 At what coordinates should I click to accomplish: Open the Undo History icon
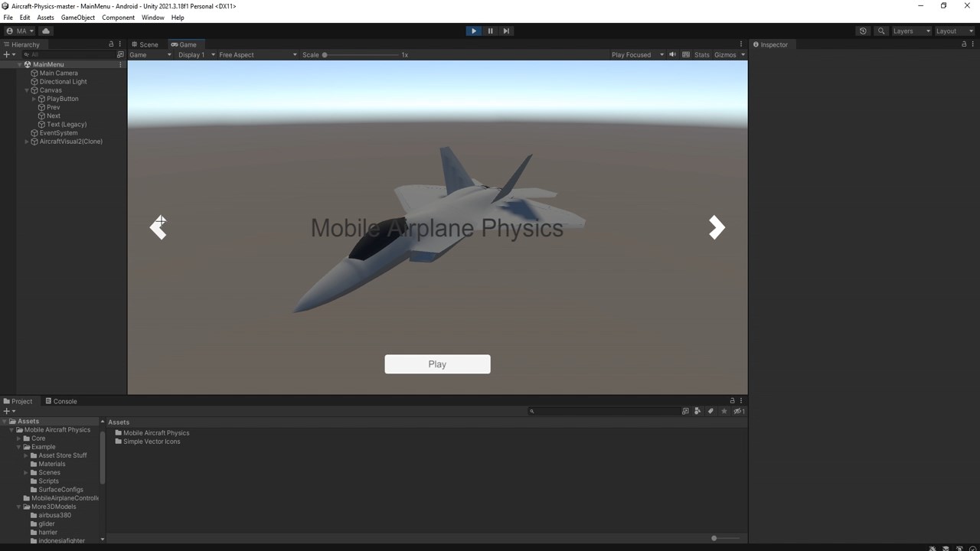[863, 31]
